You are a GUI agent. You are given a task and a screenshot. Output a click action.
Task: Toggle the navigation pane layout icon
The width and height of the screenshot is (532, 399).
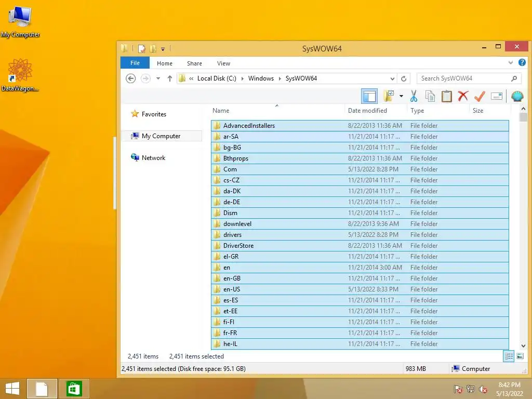369,96
